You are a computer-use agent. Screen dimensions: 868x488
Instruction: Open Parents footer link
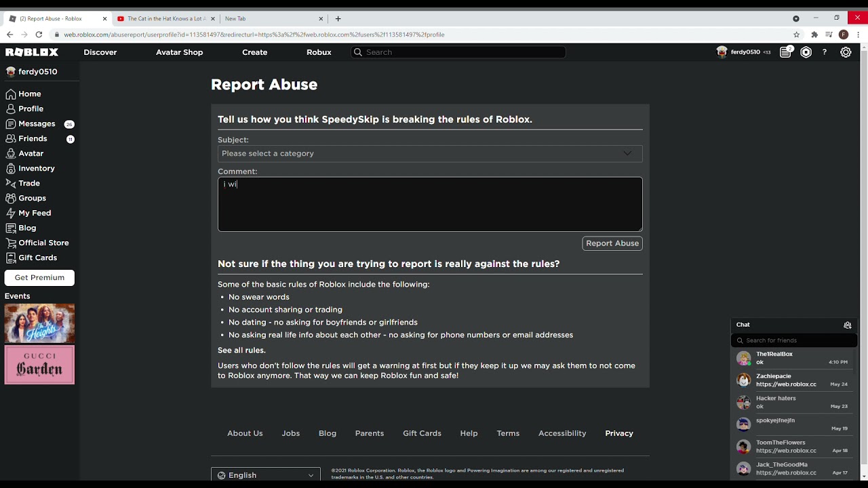point(370,434)
